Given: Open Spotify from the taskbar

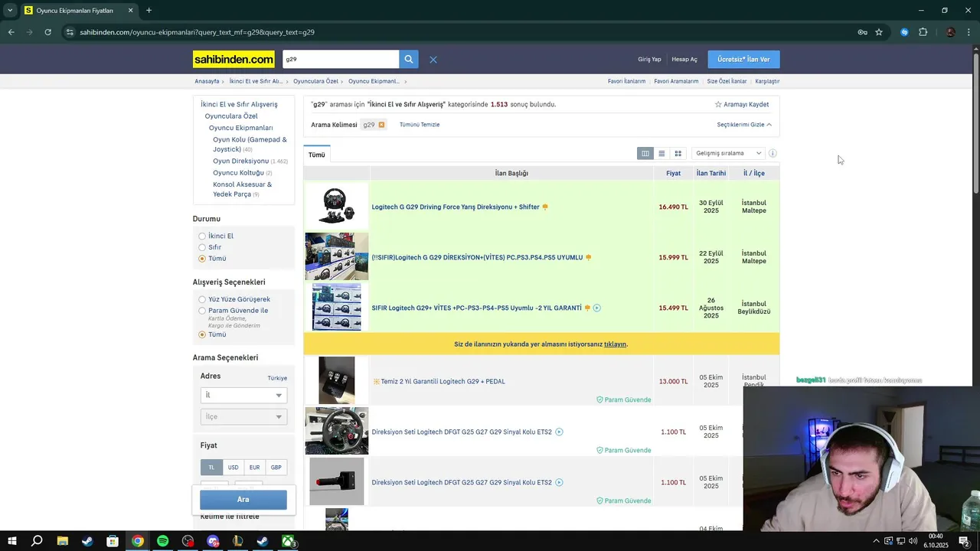Looking at the screenshot, I should coord(162,541).
